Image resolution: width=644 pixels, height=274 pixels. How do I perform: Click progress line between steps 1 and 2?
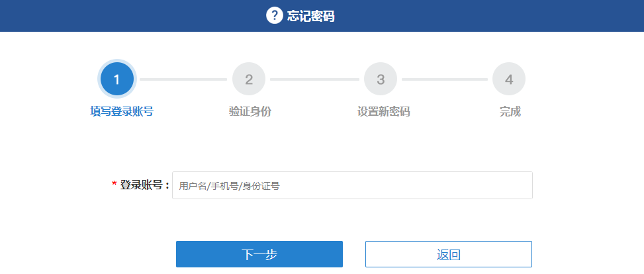tap(183, 79)
